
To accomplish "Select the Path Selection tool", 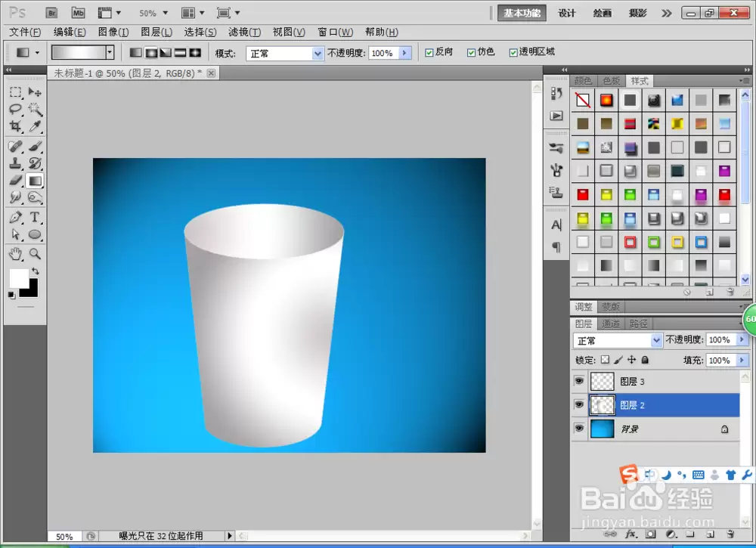I will tap(15, 234).
